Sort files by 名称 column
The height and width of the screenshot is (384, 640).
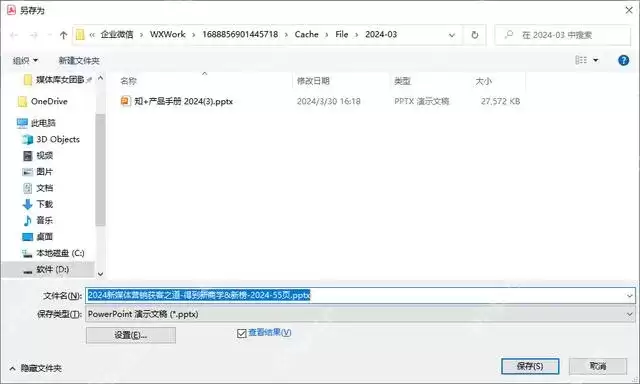coord(128,81)
